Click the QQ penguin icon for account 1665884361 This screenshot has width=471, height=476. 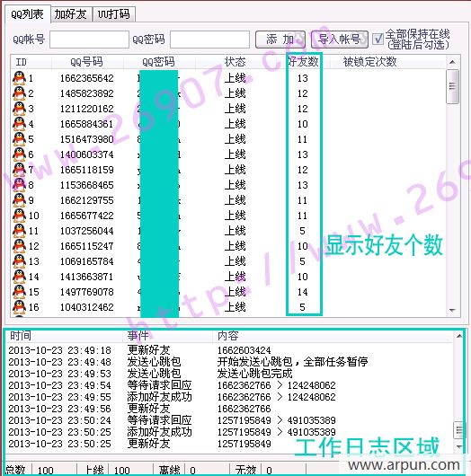(19, 124)
